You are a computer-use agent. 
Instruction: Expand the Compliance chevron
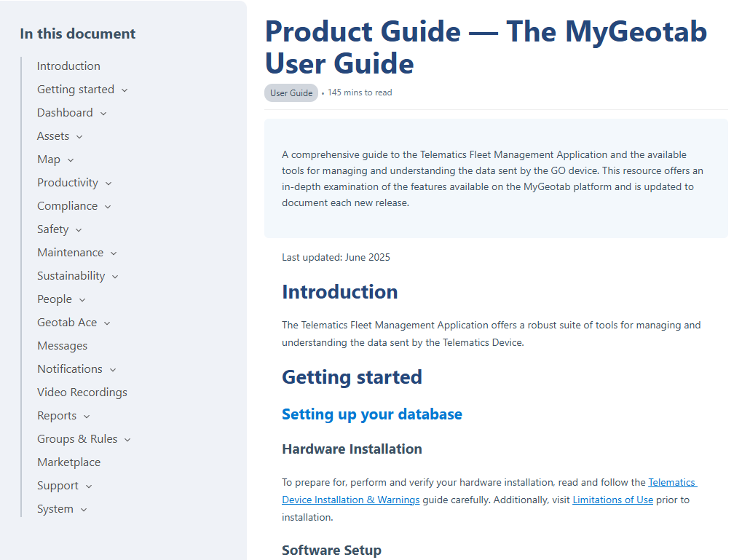tap(107, 205)
